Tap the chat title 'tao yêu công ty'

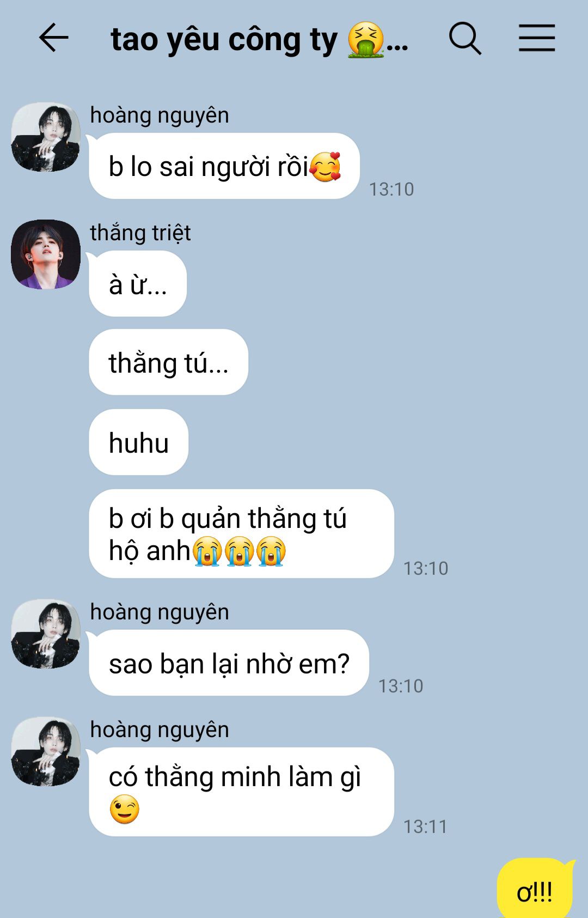point(224,40)
